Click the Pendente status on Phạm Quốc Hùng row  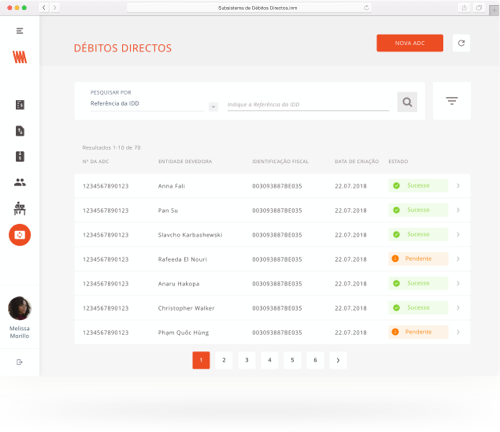tap(418, 332)
